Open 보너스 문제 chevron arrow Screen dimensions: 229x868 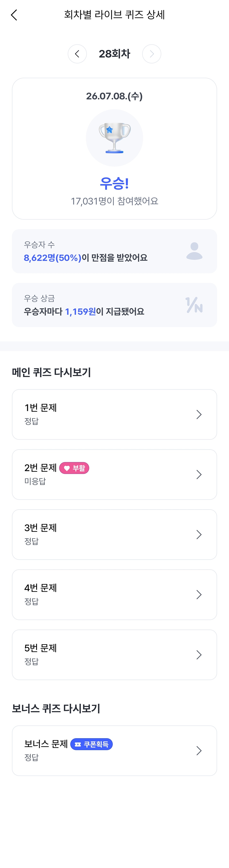coord(199,751)
